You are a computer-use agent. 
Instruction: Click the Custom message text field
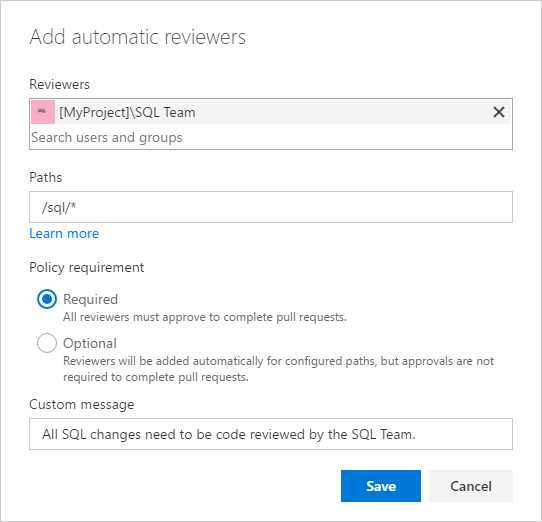point(271,434)
